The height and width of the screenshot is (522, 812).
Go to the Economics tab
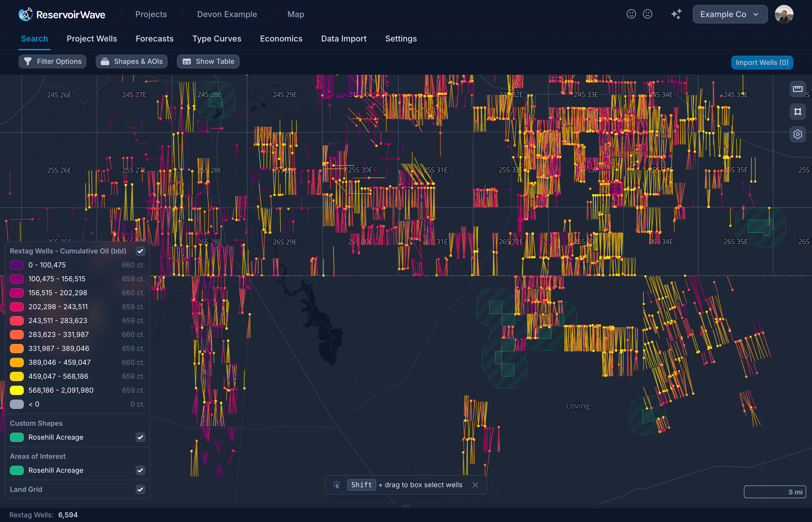[281, 39]
